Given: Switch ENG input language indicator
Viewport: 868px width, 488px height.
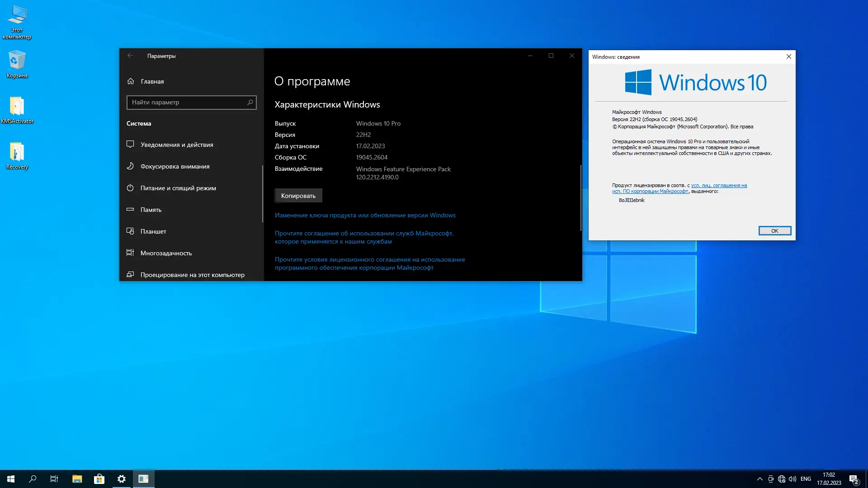Looking at the screenshot, I should tap(806, 479).
